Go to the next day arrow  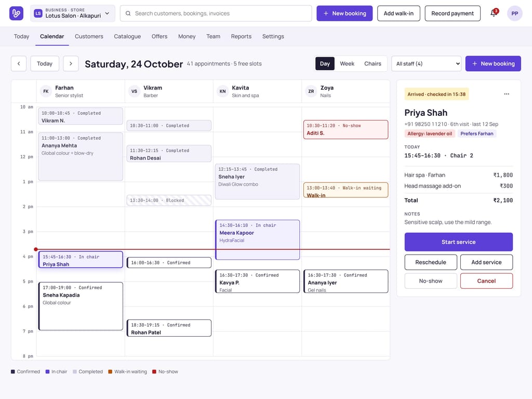pos(71,63)
